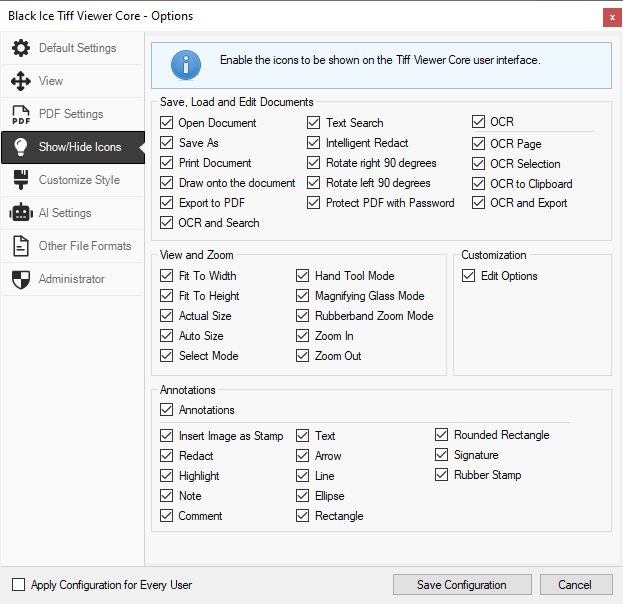Toggle Export to PDF checkbox
Screen dimensions: 623x604
pyautogui.click(x=166, y=202)
